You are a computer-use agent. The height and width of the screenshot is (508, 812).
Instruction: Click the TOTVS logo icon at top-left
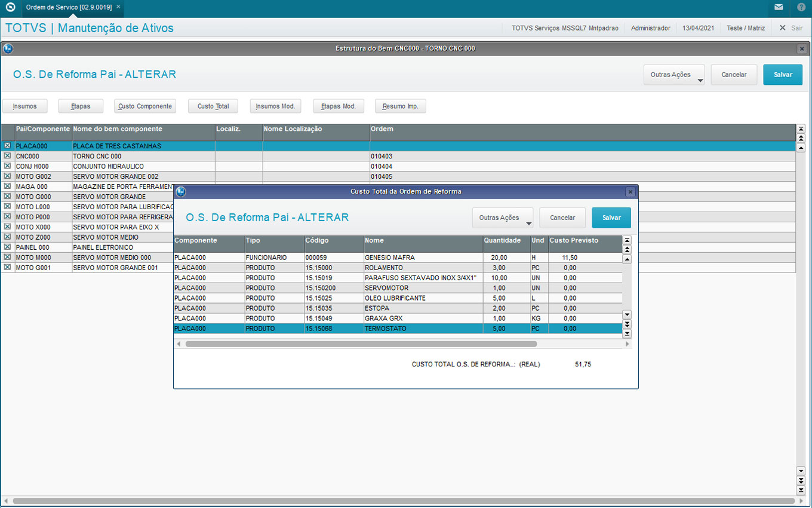[x=10, y=8]
